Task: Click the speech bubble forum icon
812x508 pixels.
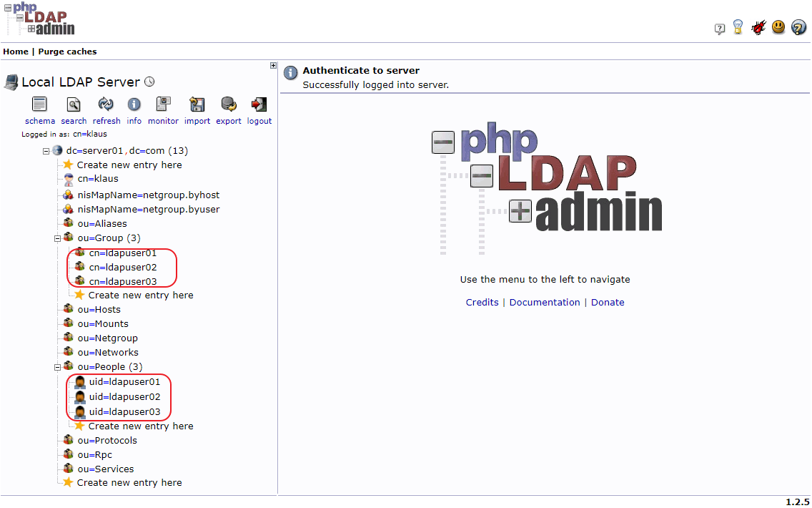Action: [x=719, y=29]
